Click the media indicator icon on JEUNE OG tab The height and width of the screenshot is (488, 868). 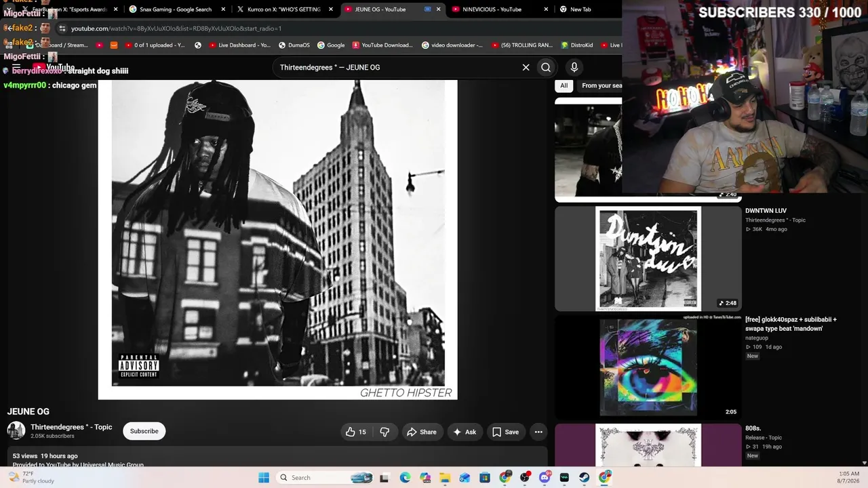click(427, 9)
